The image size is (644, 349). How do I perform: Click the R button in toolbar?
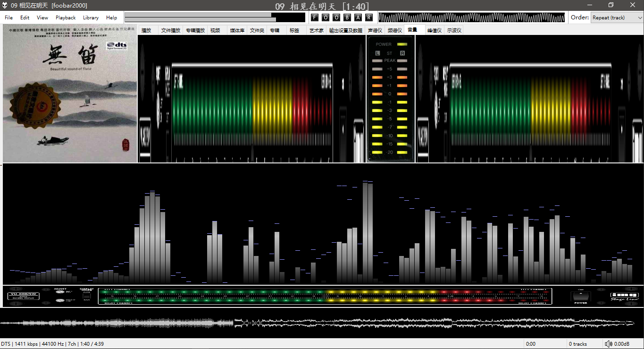[x=368, y=17]
